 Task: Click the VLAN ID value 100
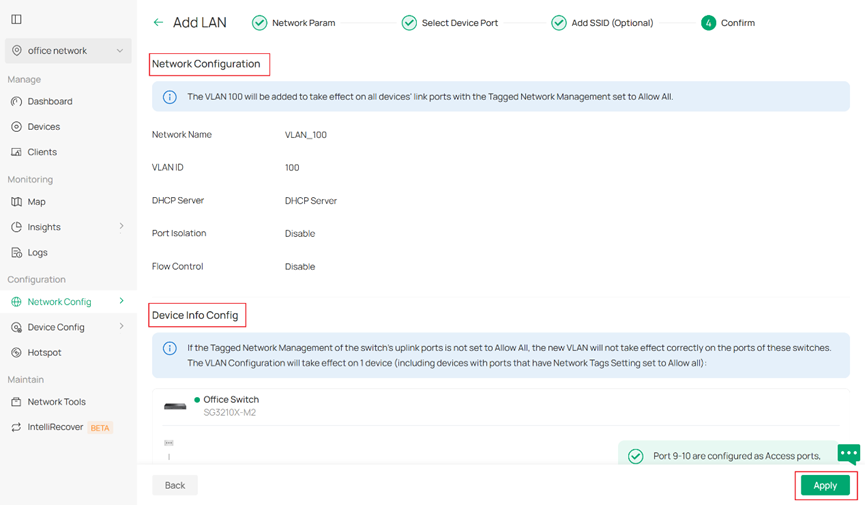coord(292,168)
